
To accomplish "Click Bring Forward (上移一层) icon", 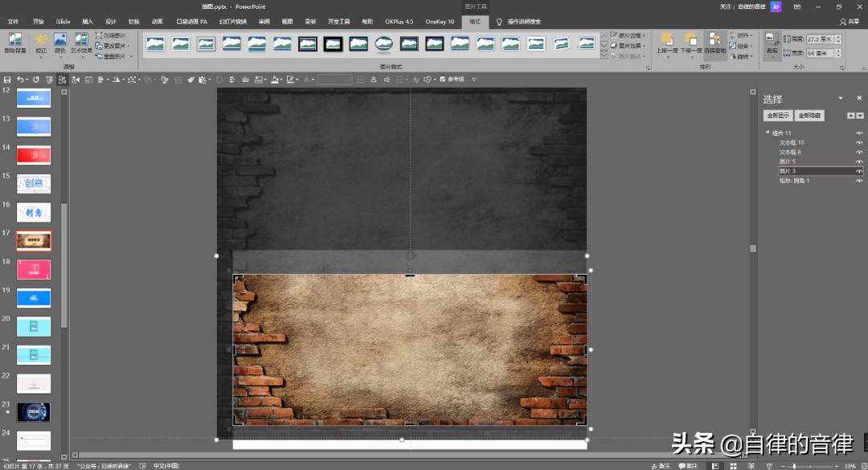I will 667,40.
